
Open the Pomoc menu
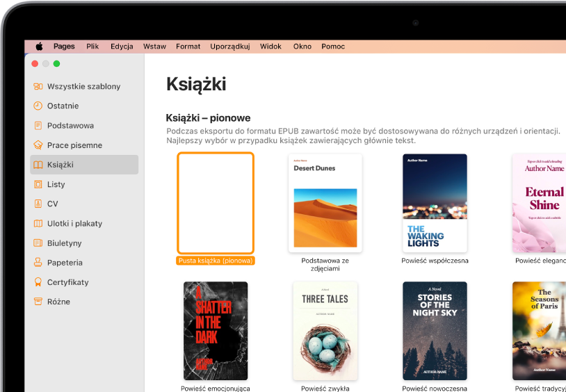tap(333, 46)
